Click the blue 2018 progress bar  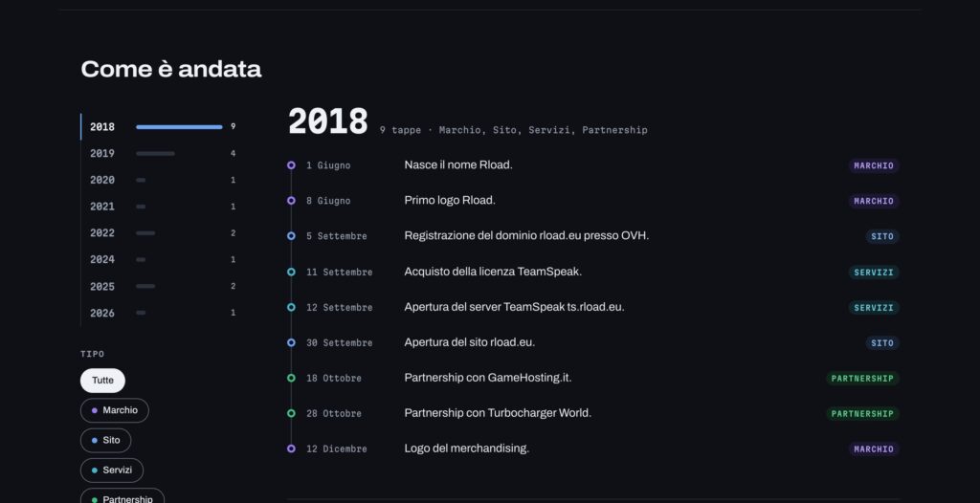point(179,127)
